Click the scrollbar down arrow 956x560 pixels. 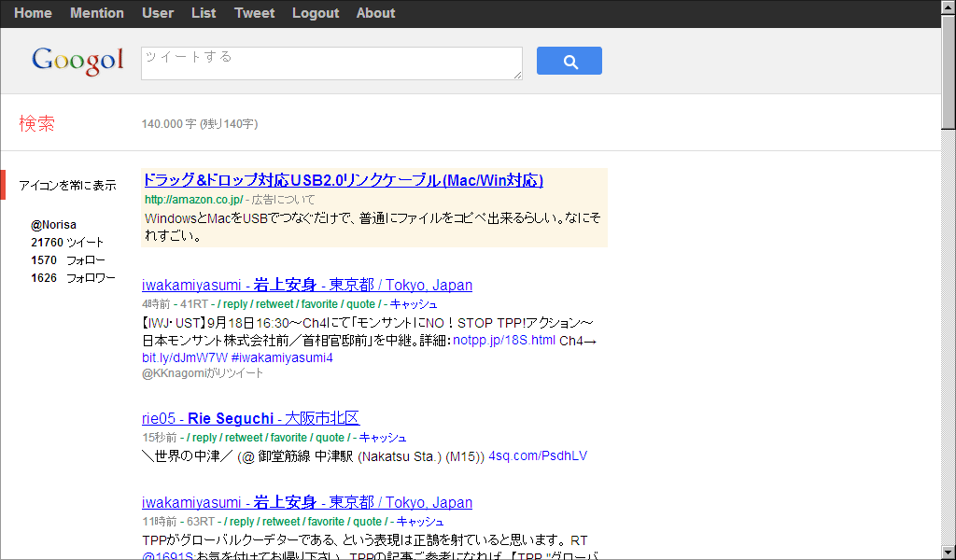(x=949, y=553)
